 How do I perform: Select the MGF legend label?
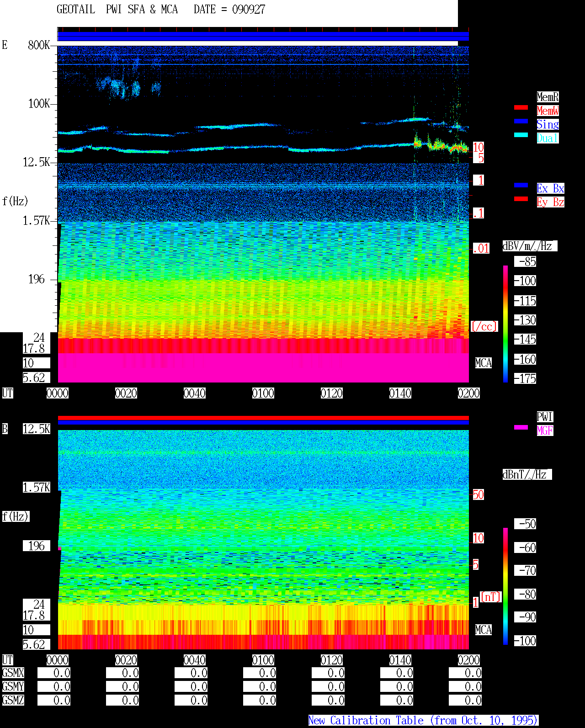545,430
